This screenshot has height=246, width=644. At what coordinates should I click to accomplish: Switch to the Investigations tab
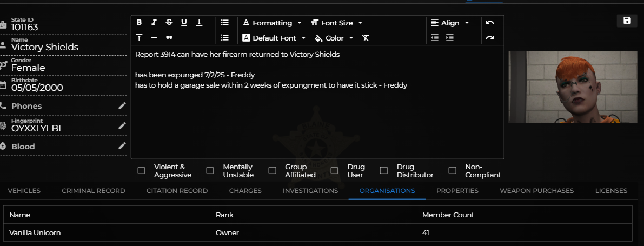(x=310, y=190)
